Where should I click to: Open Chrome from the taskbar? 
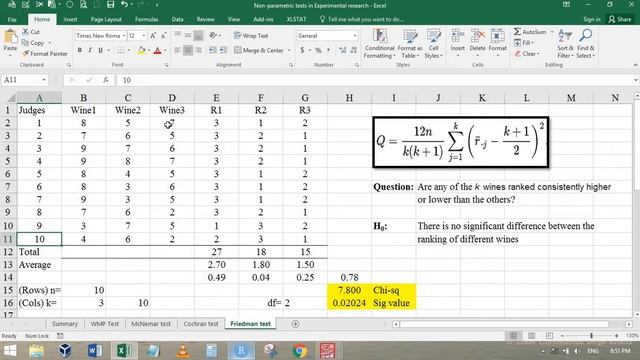click(300, 351)
